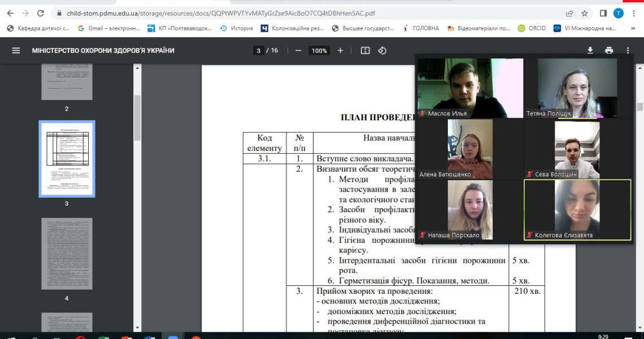Open the ORCID bookmark
The height and width of the screenshot is (339, 644).
pyautogui.click(x=532, y=28)
